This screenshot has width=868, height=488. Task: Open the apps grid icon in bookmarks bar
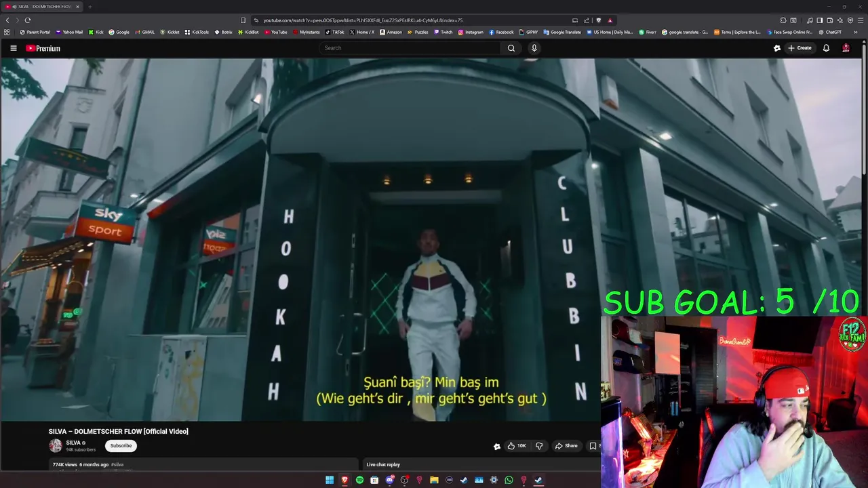pos(7,32)
